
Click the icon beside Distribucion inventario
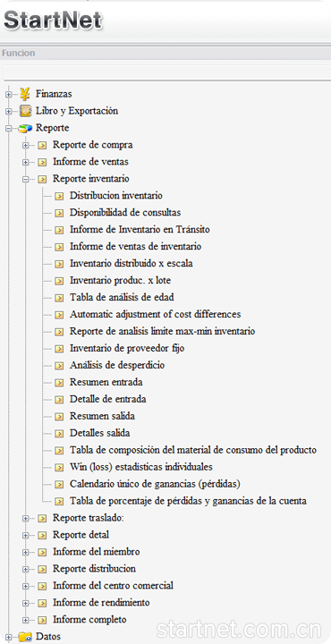(59, 196)
